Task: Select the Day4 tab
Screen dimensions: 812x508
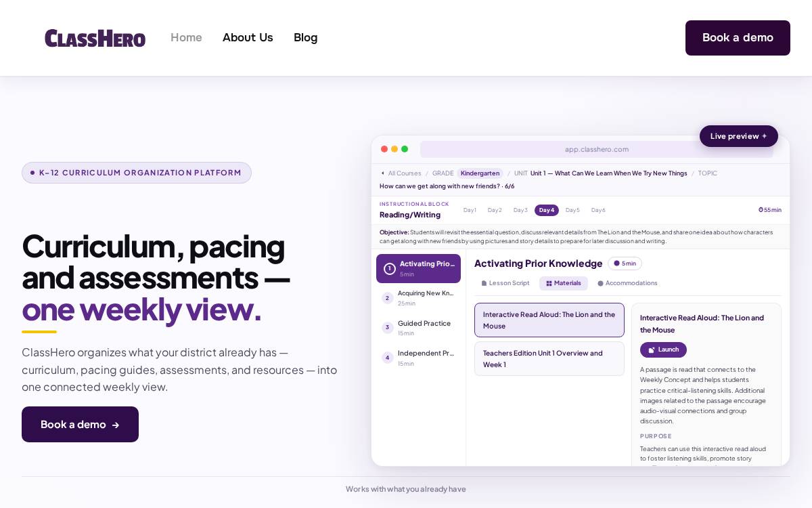Action: tap(547, 210)
